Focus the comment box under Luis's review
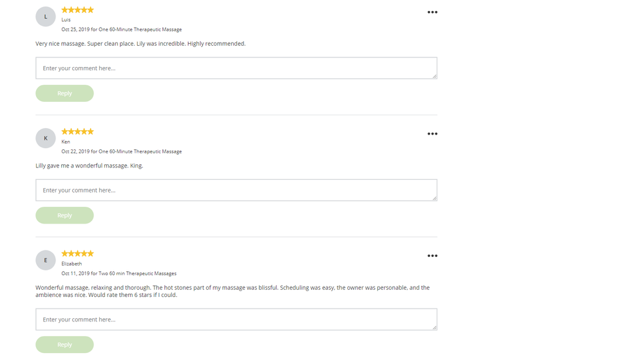The height and width of the screenshot is (362, 644). [236, 68]
